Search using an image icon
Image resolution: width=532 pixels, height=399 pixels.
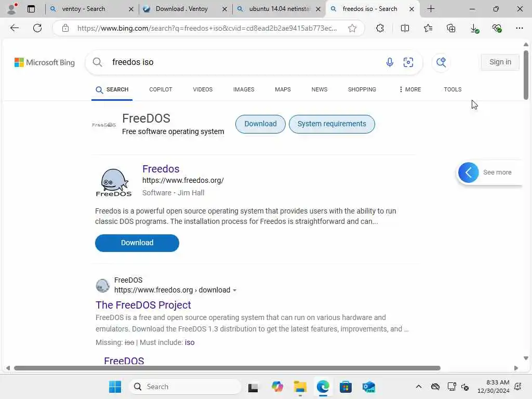408,62
